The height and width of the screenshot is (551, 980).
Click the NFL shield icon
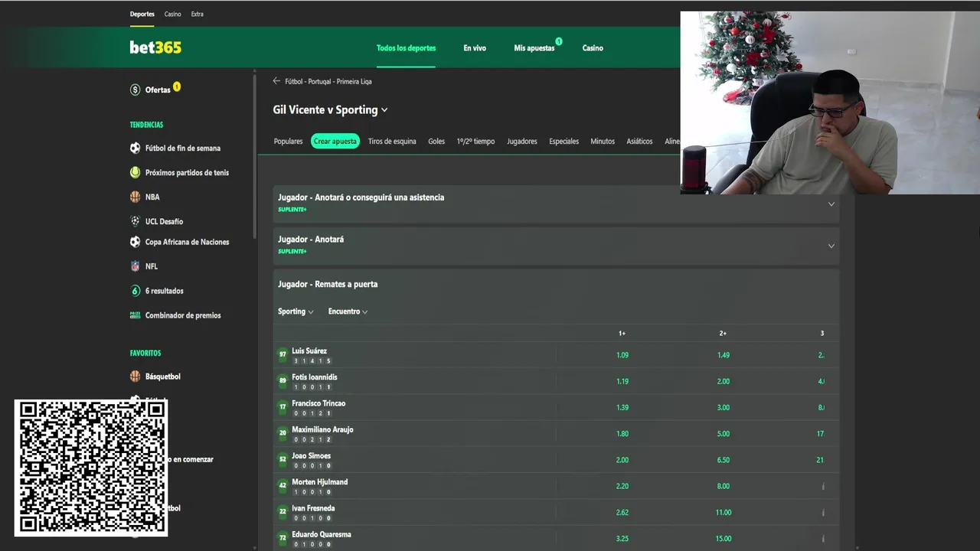coord(136,266)
